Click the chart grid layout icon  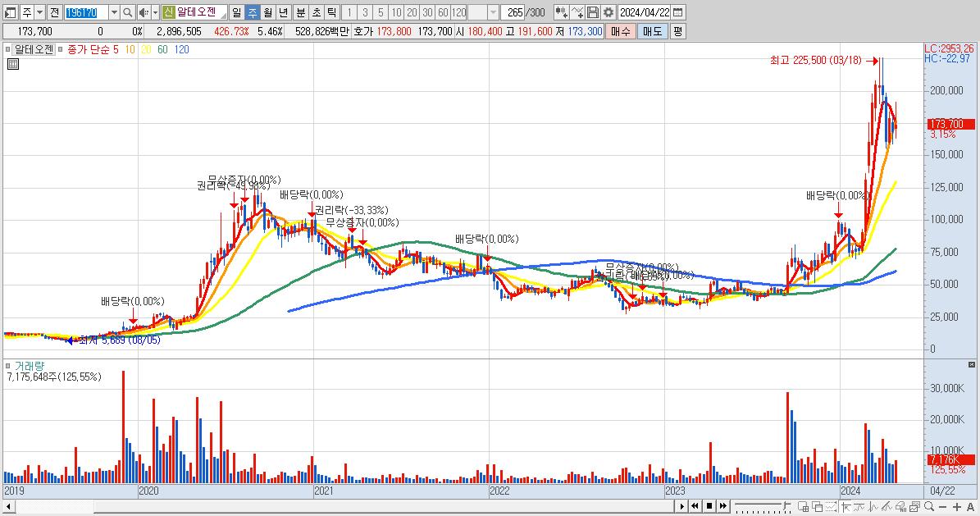coord(803,506)
